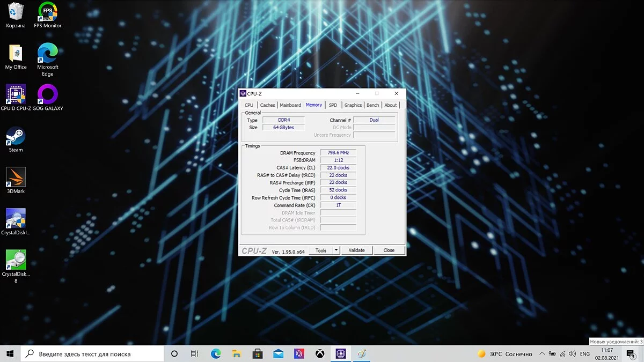This screenshot has width=644, height=362.
Task: Click the FSB:DRAM 1:12 value
Action: [x=338, y=160]
